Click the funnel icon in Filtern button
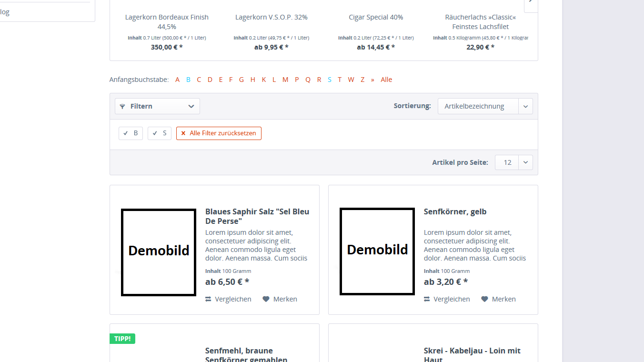This screenshot has width=644, height=362. point(122,106)
